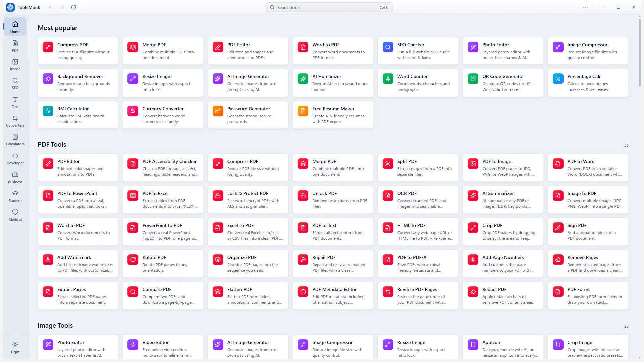Open the PDF Metadata Editor info icon
Viewport: 644px width, 362px height.
point(303,292)
